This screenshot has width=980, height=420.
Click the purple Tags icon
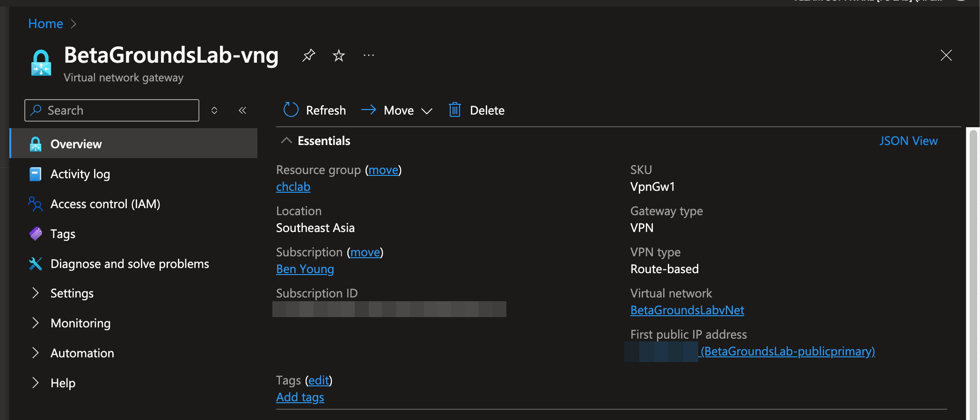[36, 233]
